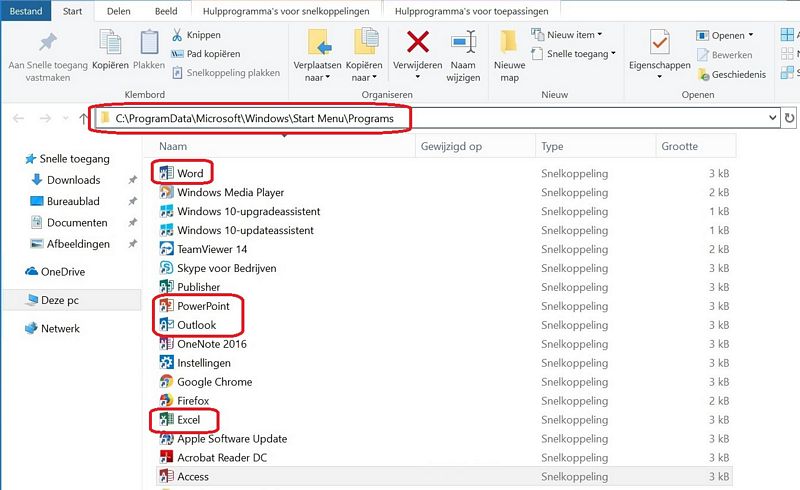Viewport: 800px width, 490px height.
Task: Open Bureaublad in the navigation pane
Action: 73,201
